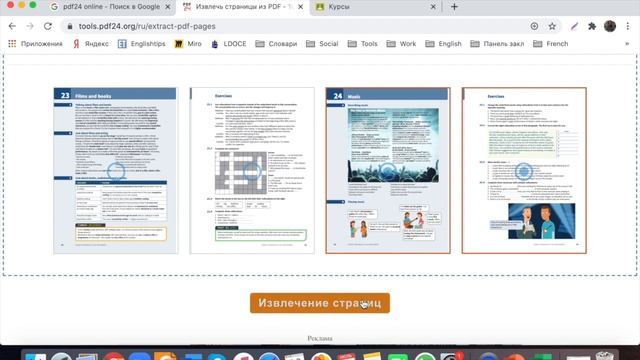The height and width of the screenshot is (360, 640).
Task: Go forward in browser history
Action: coord(30,26)
